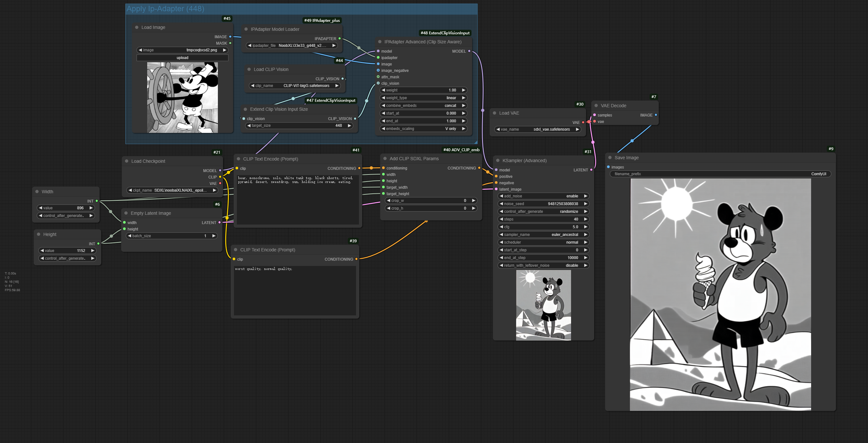The image size is (868, 443).
Task: Collapse the Height node dot
Action: [39, 234]
